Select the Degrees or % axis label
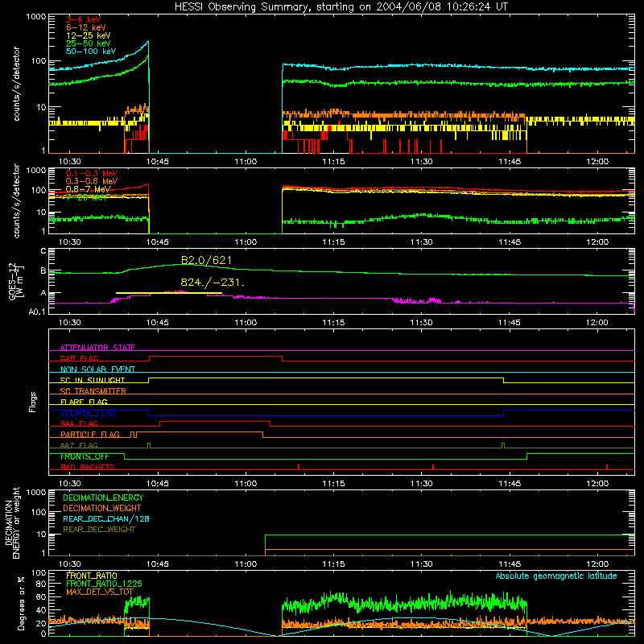 click(20, 603)
